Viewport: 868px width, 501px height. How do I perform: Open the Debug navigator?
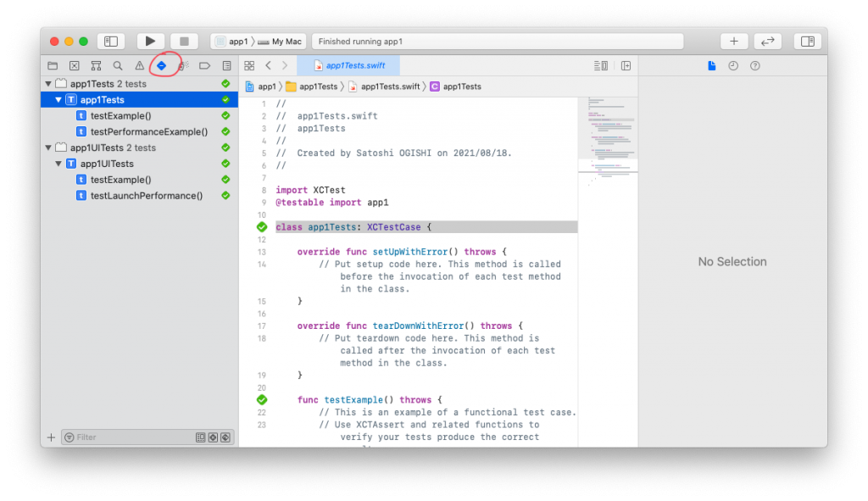pyautogui.click(x=183, y=66)
